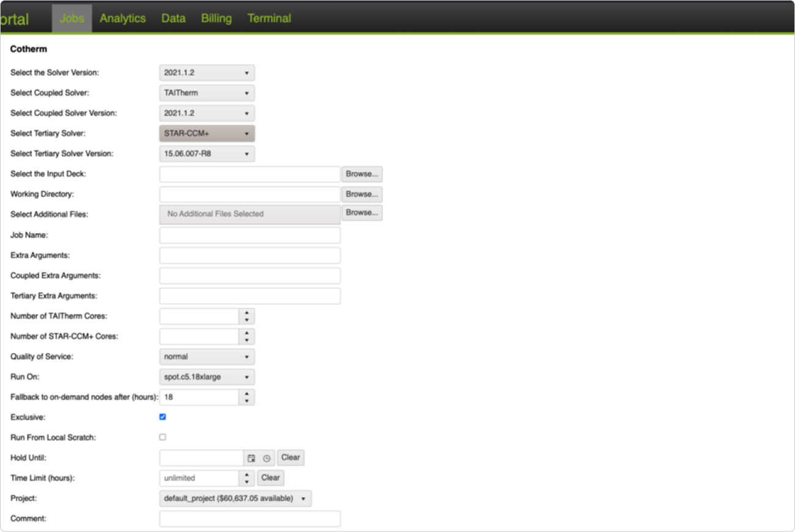Enable Run From Local Scratch checkbox

pos(162,437)
